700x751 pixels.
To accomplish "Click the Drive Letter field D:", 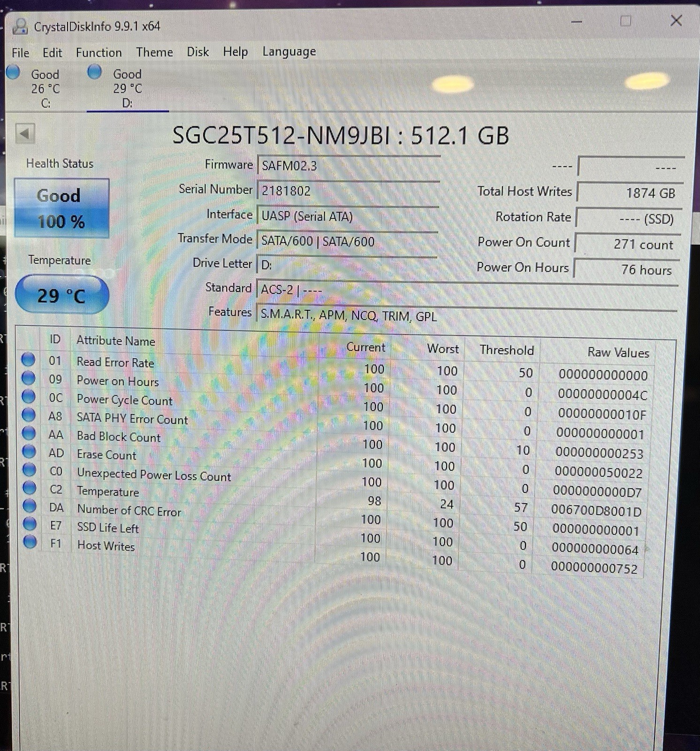I will click(x=348, y=265).
